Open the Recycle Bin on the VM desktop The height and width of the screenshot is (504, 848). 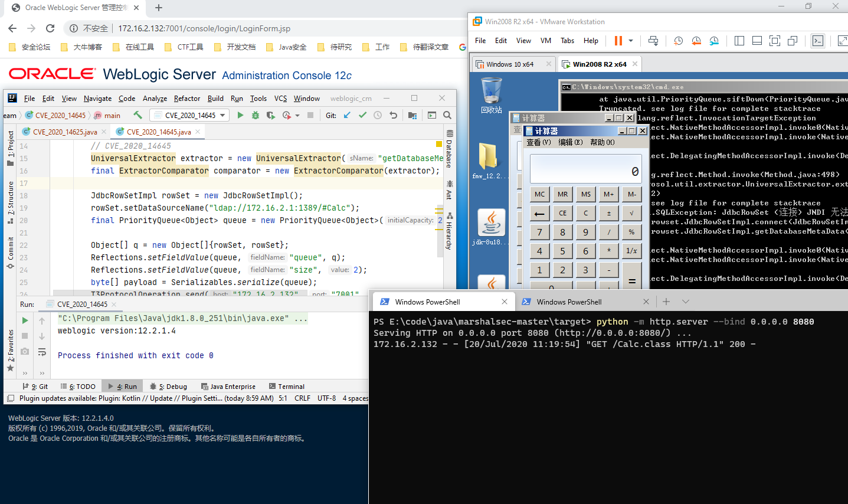point(492,96)
